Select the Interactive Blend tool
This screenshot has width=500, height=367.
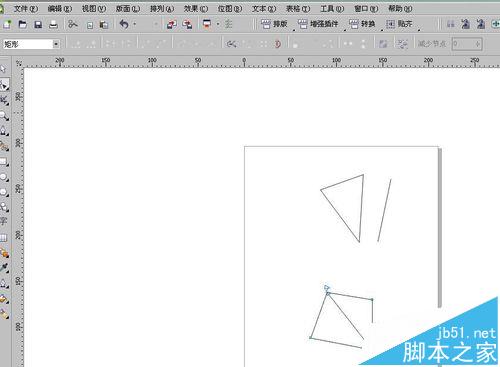[x=4, y=253]
